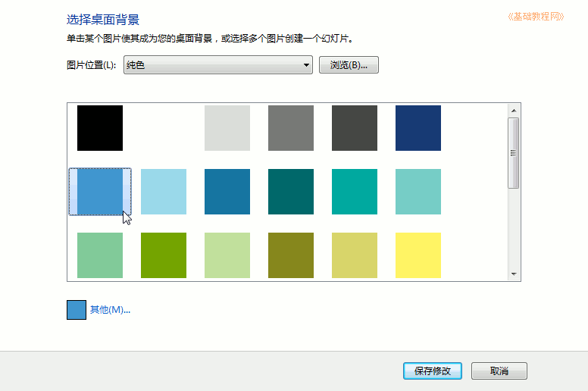The image size is (588, 391).
Task: Click the 取消 cancel button
Action: point(499,371)
